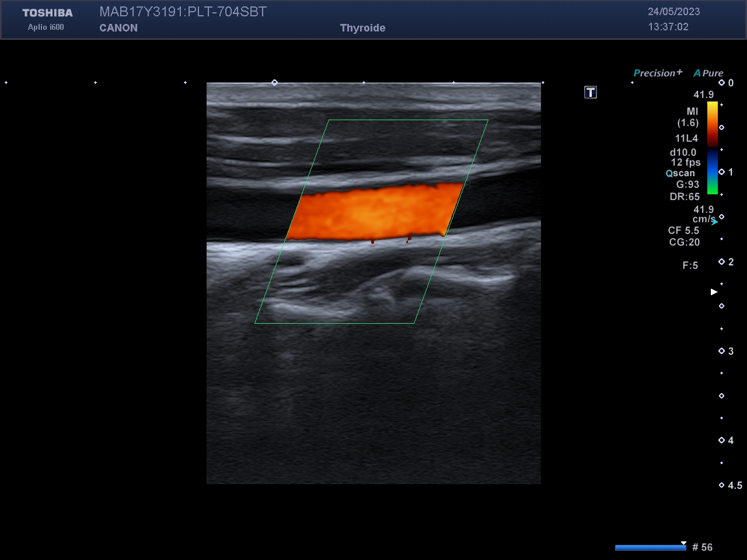Click the depth marker labeled 4.5
747x560 pixels.
pos(731,485)
